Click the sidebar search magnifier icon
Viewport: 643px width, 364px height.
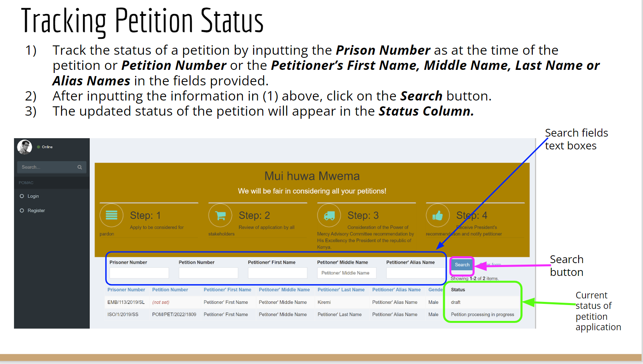pos(80,167)
